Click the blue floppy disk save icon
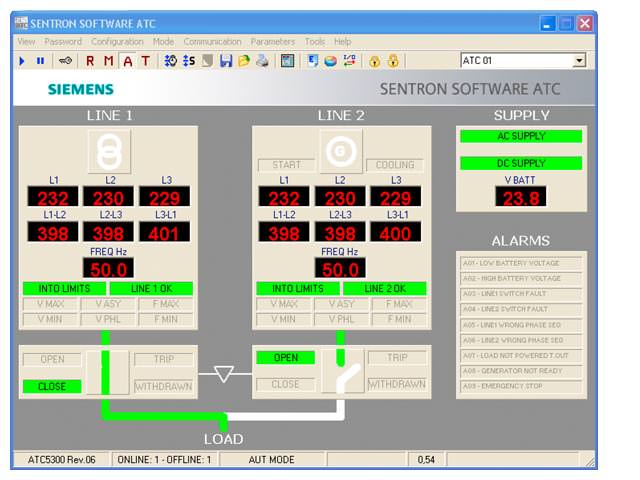 tap(227, 61)
